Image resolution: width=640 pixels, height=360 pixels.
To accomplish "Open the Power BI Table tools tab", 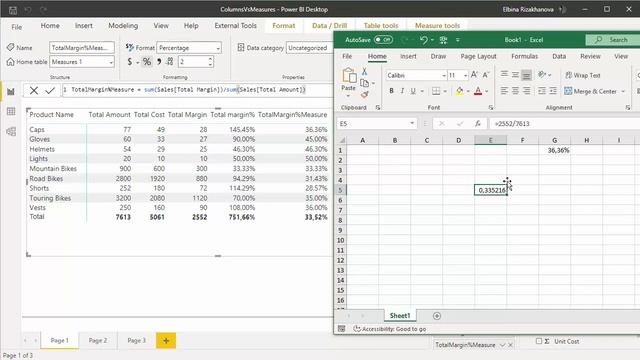I will point(381,25).
